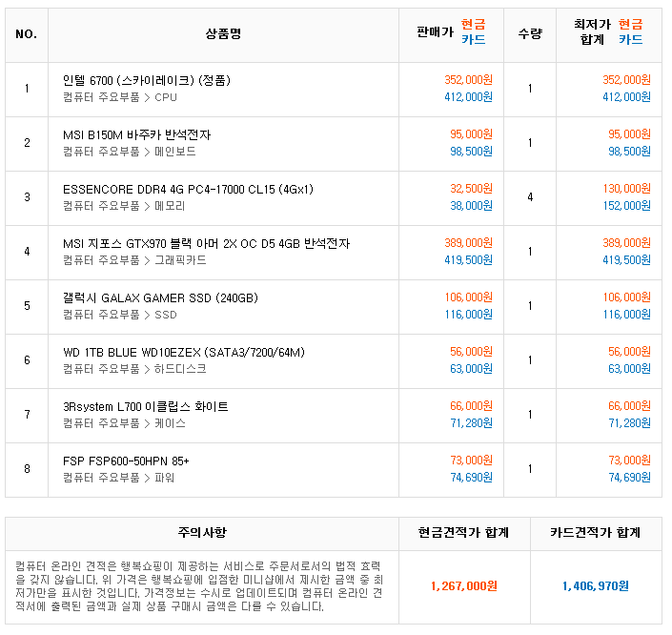Click the 412,000원 card sale price for 인텔 6700
Viewport: 672px width, 635px height.
(468, 97)
